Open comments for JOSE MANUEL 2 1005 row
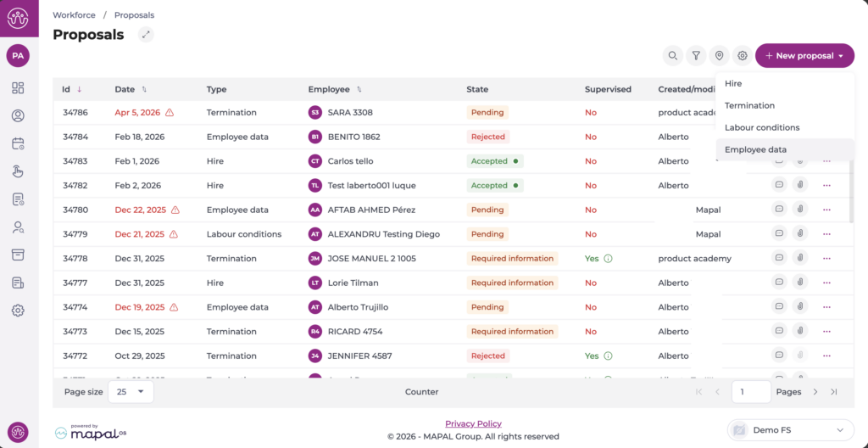The width and height of the screenshot is (868, 448). coord(778,259)
